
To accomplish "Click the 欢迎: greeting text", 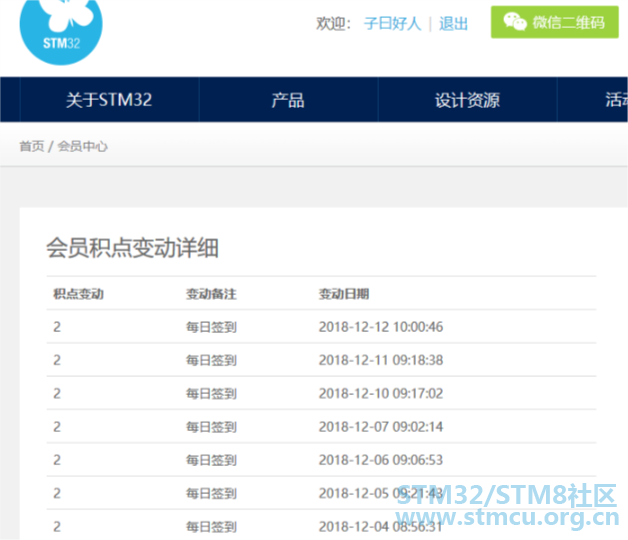I will pyautogui.click(x=333, y=23).
